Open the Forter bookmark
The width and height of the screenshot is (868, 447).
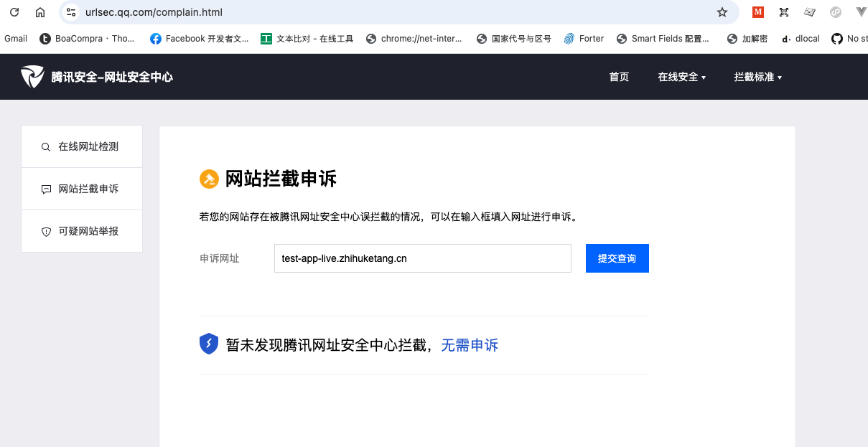[x=584, y=39]
